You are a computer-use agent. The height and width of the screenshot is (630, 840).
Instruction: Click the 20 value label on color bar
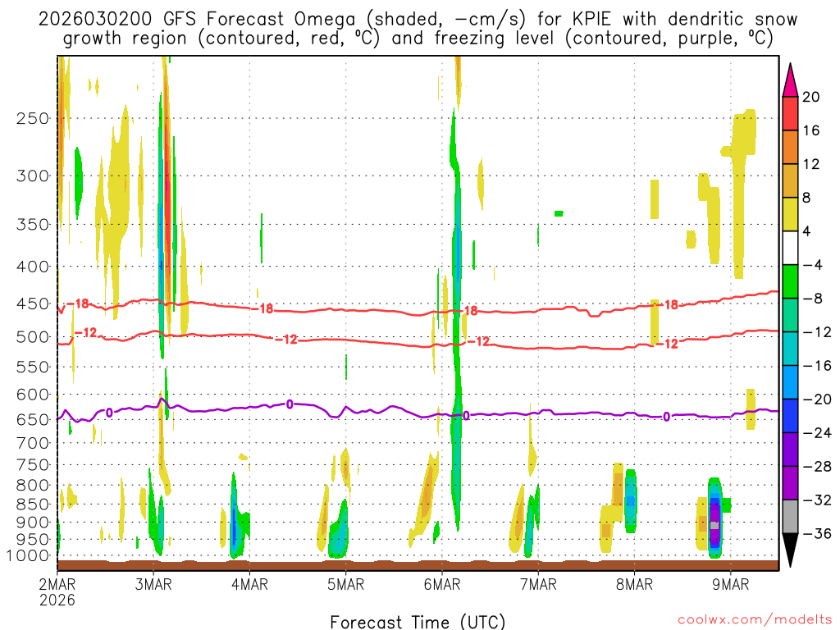811,97
